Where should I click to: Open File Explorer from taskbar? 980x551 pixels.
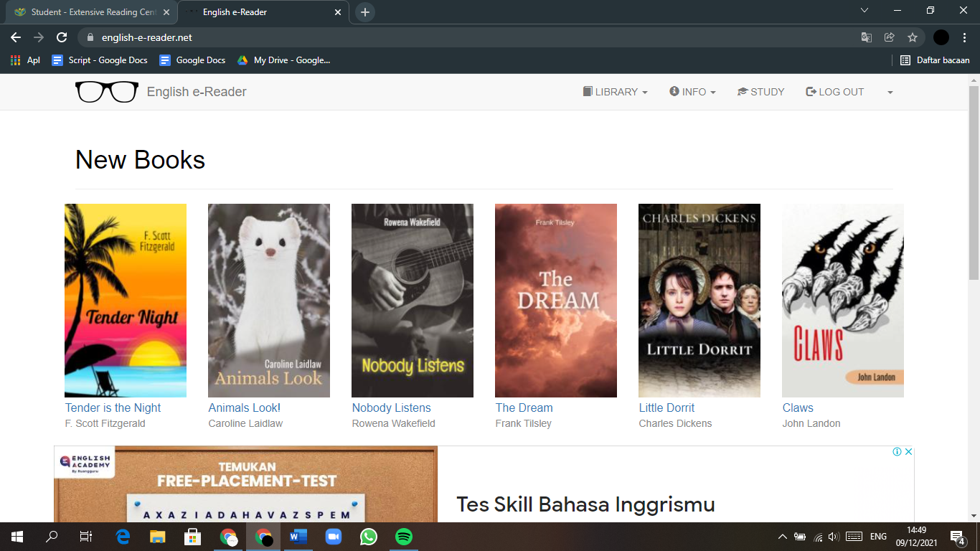pyautogui.click(x=158, y=537)
